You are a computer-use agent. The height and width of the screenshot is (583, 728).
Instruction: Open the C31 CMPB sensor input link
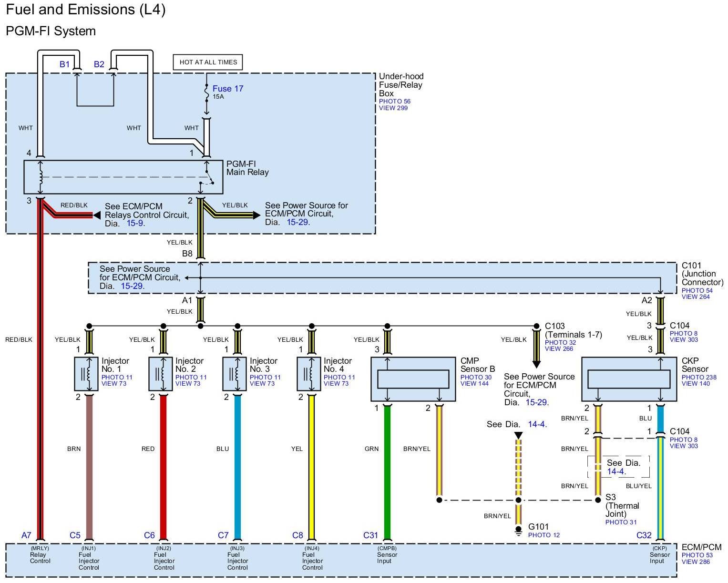point(370,535)
